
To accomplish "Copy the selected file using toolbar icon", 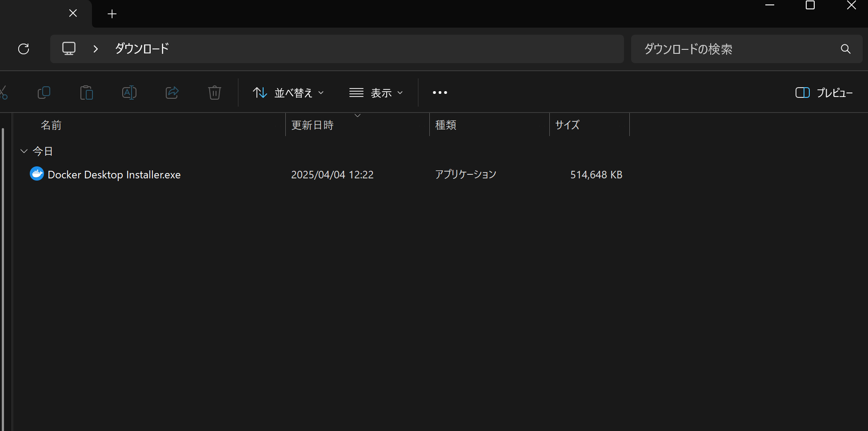I will (44, 93).
